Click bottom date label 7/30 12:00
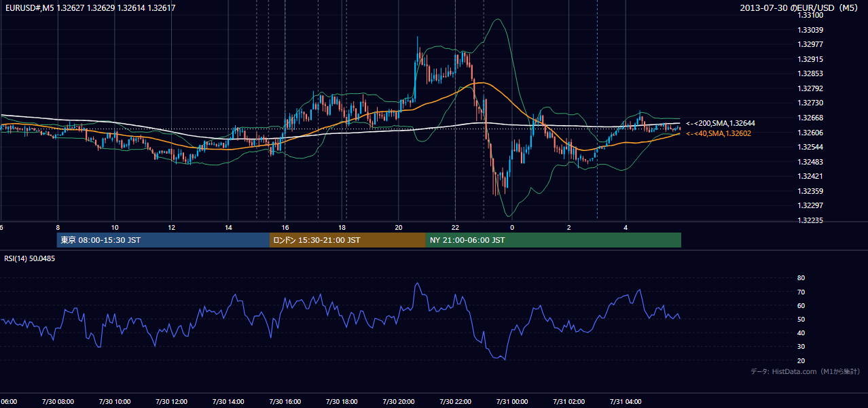The image size is (868, 408). click(172, 402)
